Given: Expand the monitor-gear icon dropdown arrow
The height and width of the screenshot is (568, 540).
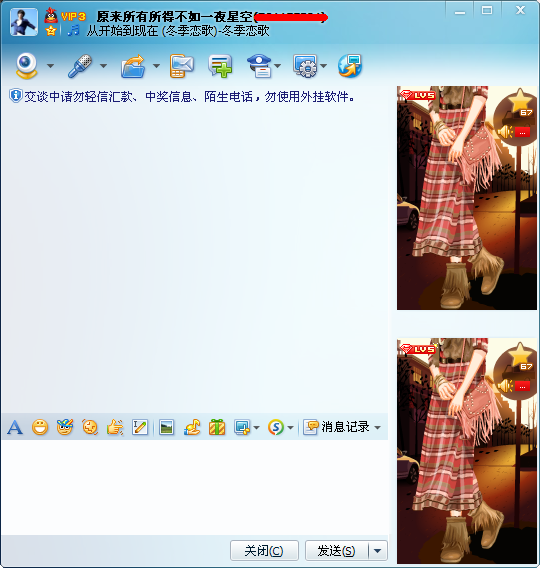Looking at the screenshot, I should 323,66.
